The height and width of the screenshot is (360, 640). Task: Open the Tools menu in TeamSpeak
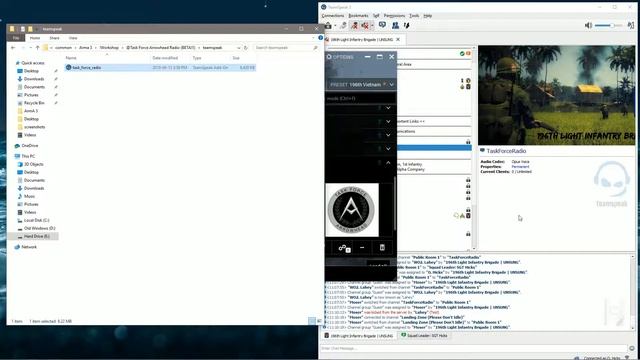[x=414, y=16]
